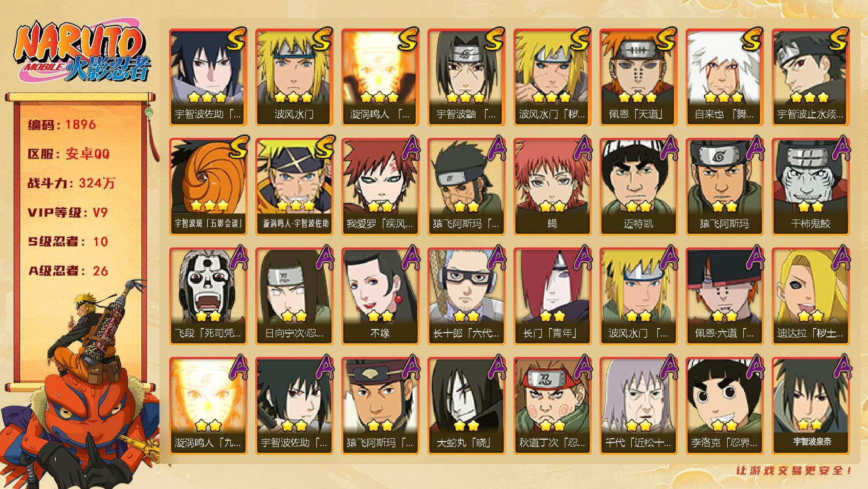The width and height of the screenshot is (868, 489).
Task: Select the 蝎 A-rank ninja card
Action: [x=552, y=187]
